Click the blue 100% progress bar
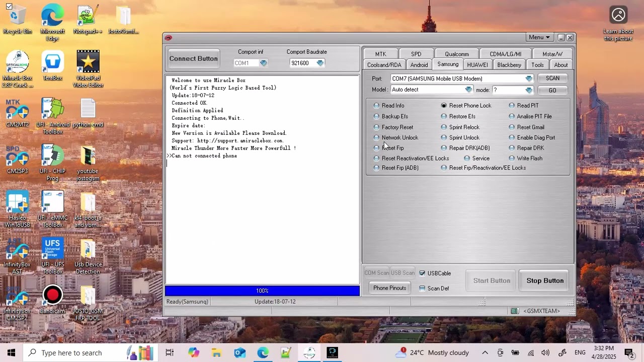The image size is (644, 362). click(x=262, y=291)
